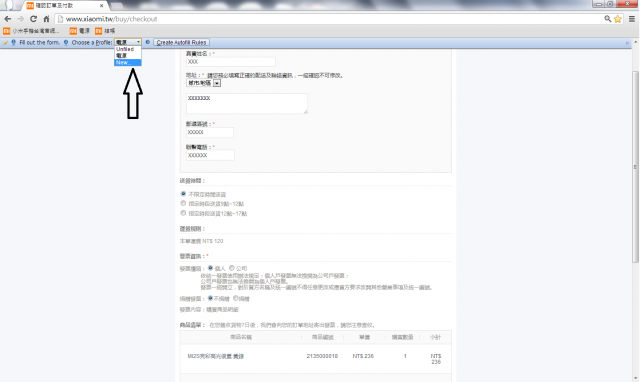This screenshot has width=640, height=382.
Task: Click the active checkout tab title
Action: [x=54, y=6]
